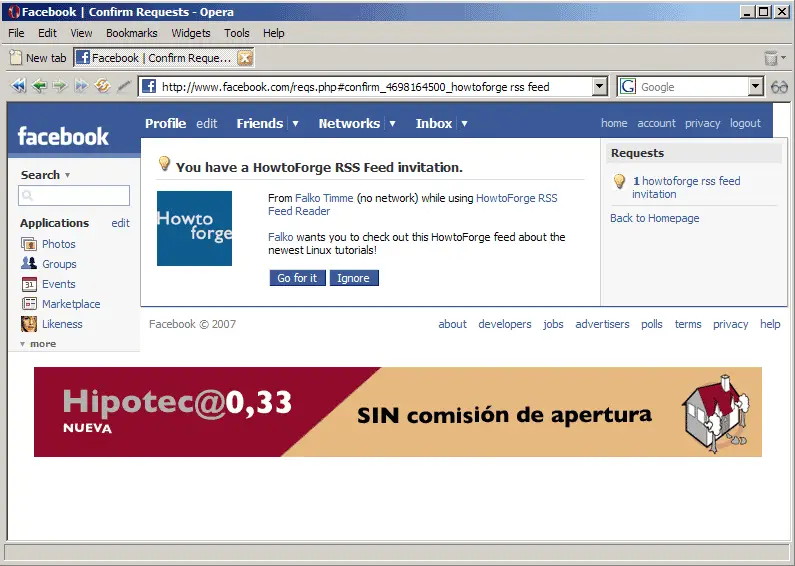Click the forward arrow navigation icon
The image size is (795, 566).
point(60,86)
